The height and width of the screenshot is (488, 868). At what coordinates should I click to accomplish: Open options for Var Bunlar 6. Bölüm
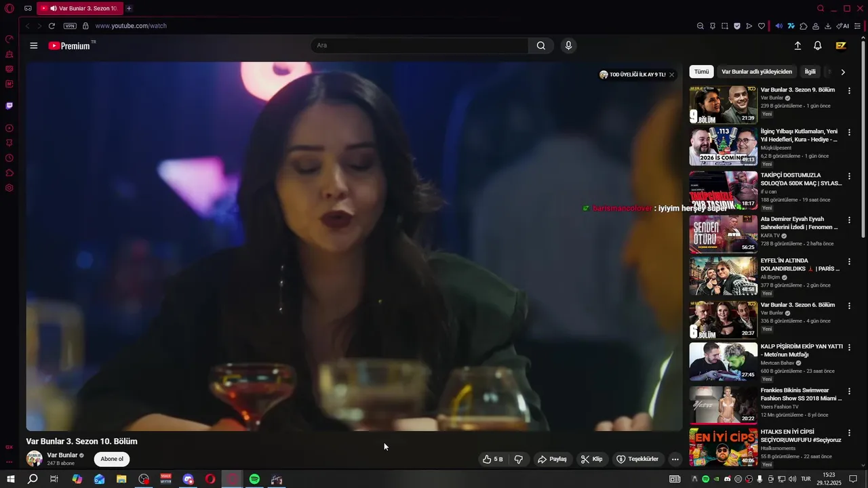849,306
